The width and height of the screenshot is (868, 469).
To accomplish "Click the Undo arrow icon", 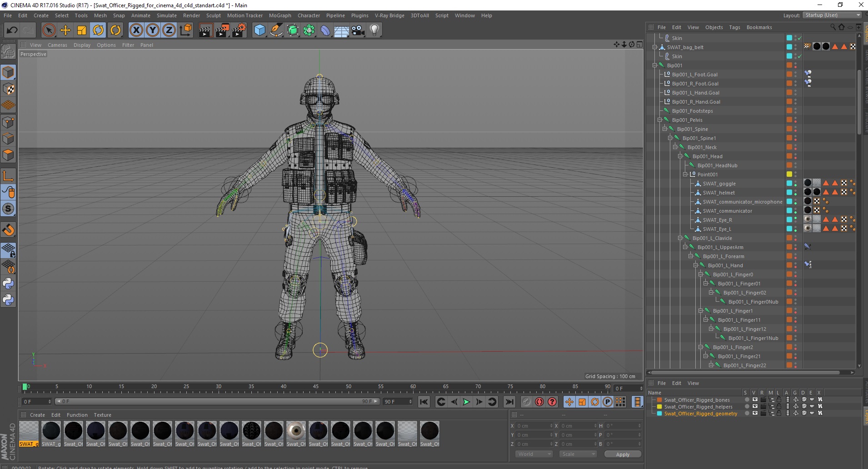I will pyautogui.click(x=12, y=30).
